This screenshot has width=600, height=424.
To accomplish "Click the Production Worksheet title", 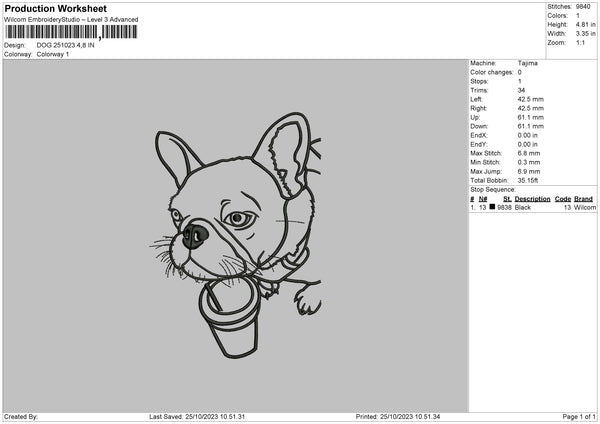I will click(x=49, y=9).
